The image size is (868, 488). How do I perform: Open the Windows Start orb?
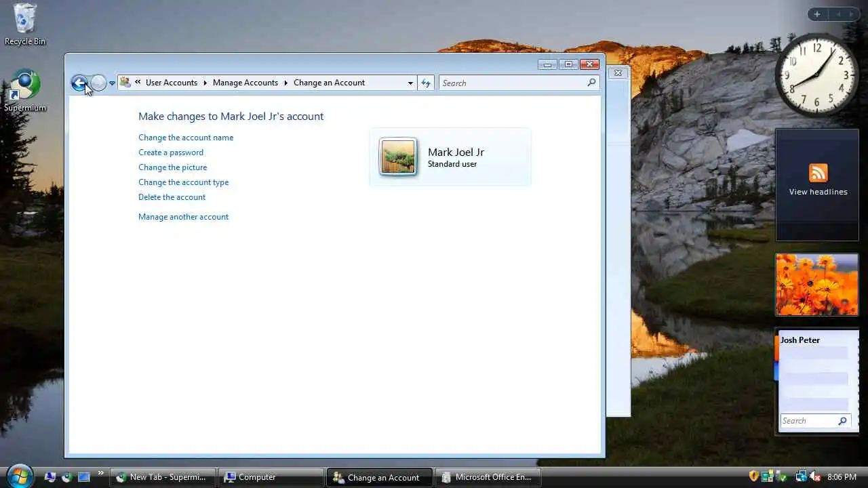pos(19,475)
